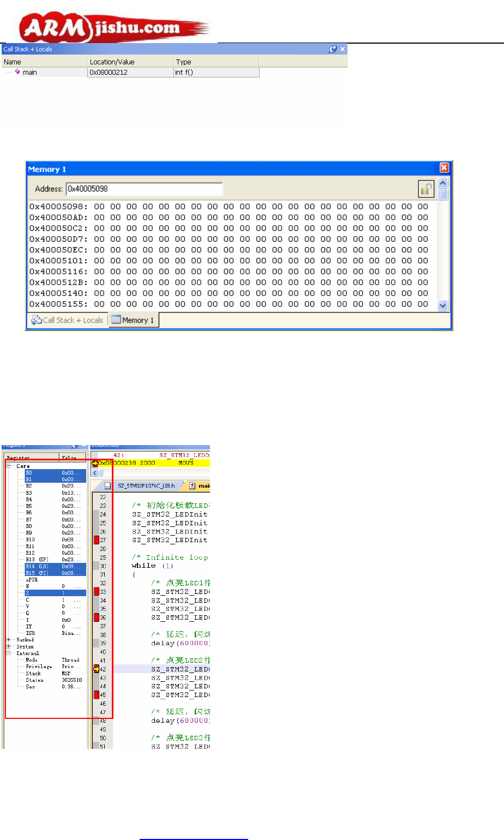
Task: Select memory row 0x40005098
Action: (x=229, y=207)
